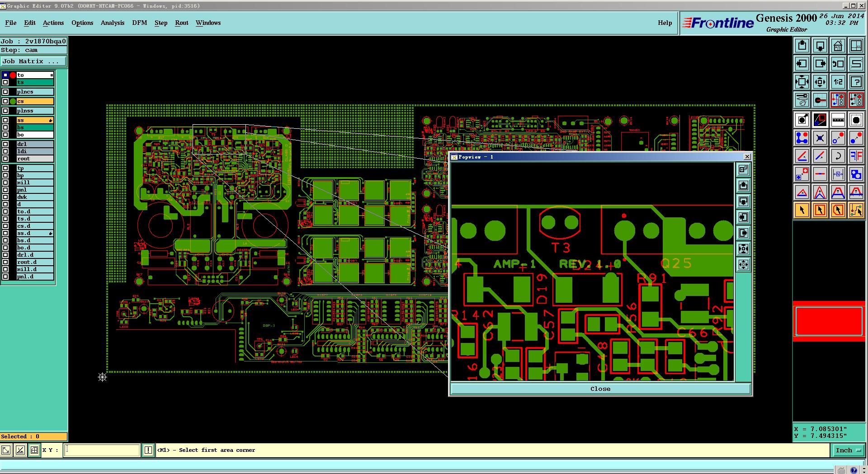This screenshot has width=868, height=474.
Task: Select the net selection arrow tool
Action: pyautogui.click(x=856, y=210)
